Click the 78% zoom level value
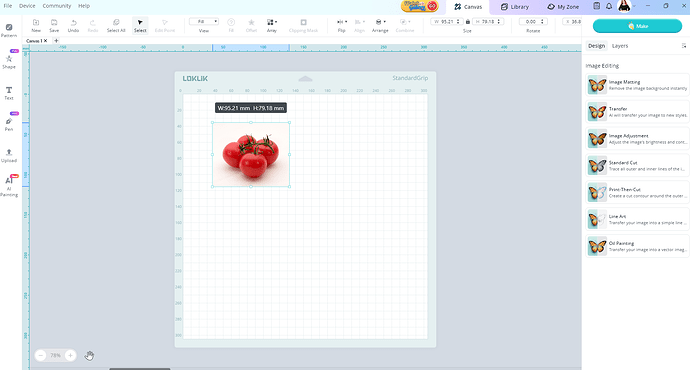 click(55, 355)
